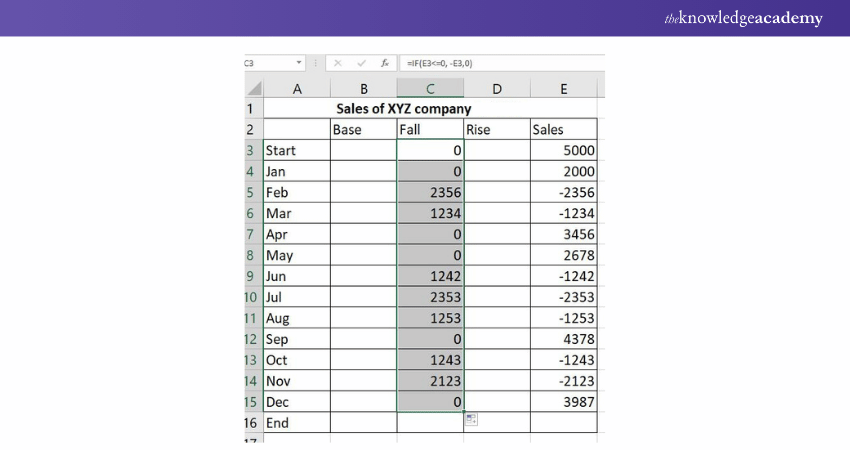Select column C header
850x450 pixels.
[x=430, y=90]
